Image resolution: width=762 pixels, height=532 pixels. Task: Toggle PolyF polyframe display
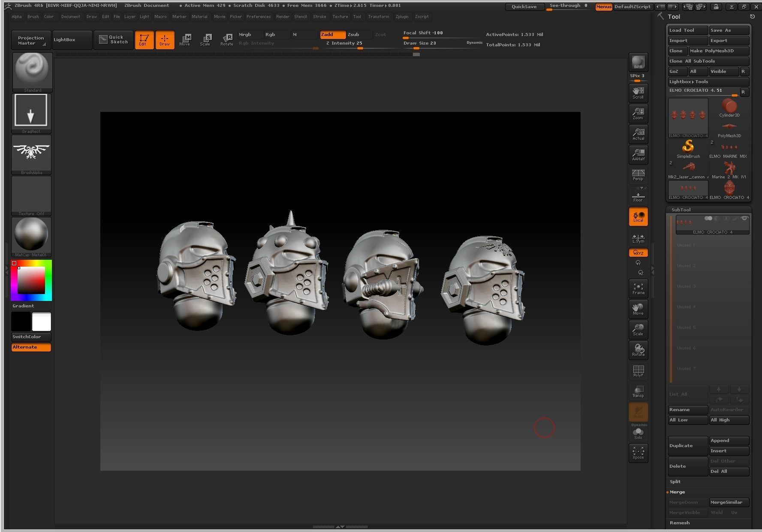coord(638,370)
